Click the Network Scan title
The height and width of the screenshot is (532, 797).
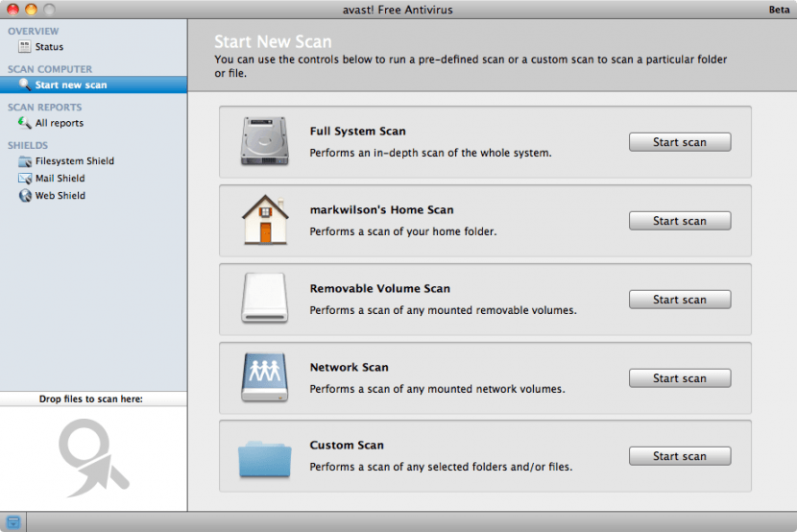[x=350, y=368]
